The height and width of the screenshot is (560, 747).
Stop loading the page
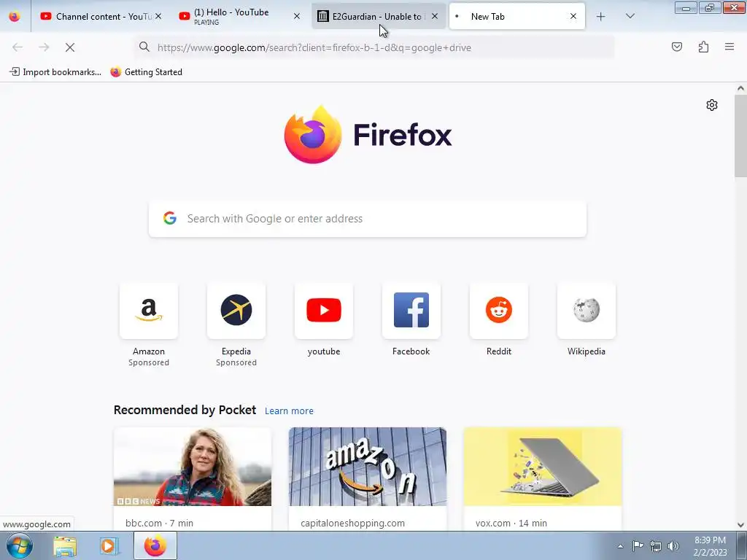(70, 47)
